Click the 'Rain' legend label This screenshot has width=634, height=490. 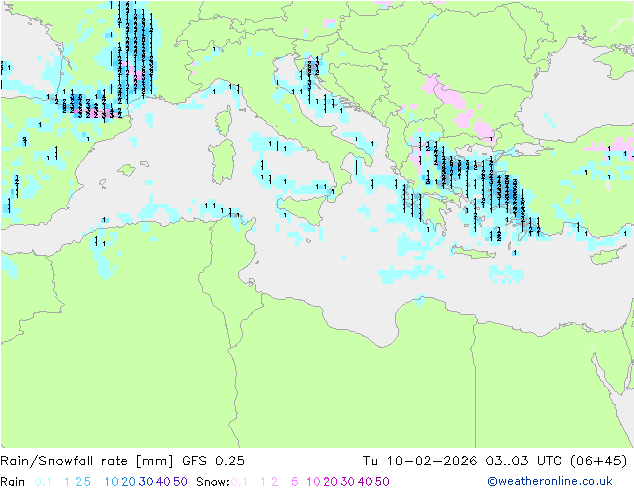click(13, 482)
